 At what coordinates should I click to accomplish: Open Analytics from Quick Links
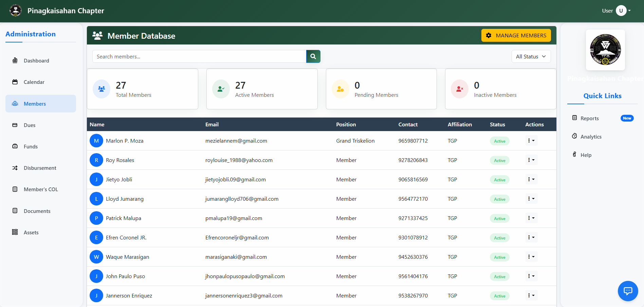click(591, 137)
